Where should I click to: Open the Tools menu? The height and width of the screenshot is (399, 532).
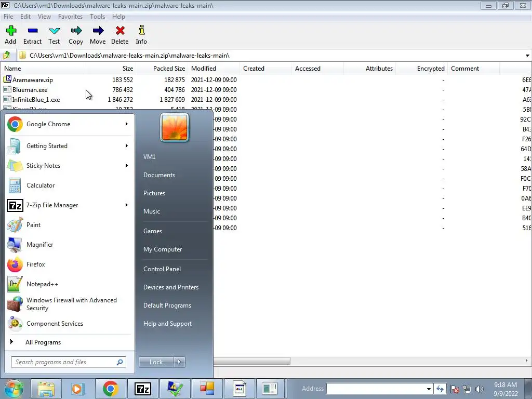(97, 17)
